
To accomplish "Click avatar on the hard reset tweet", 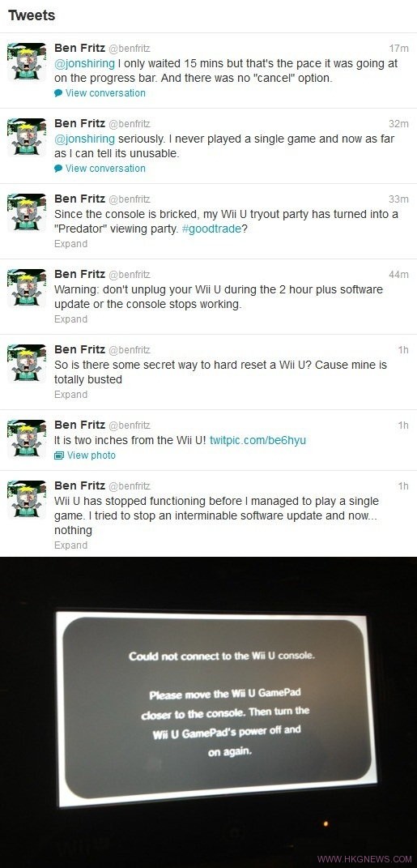I will [x=27, y=362].
